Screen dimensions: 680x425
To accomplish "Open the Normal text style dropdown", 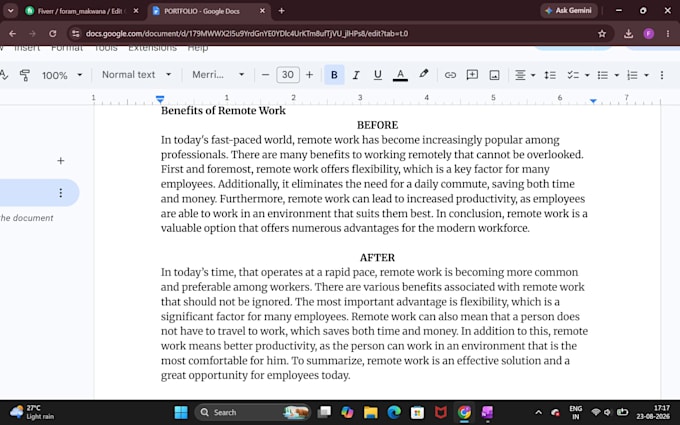I will point(136,75).
